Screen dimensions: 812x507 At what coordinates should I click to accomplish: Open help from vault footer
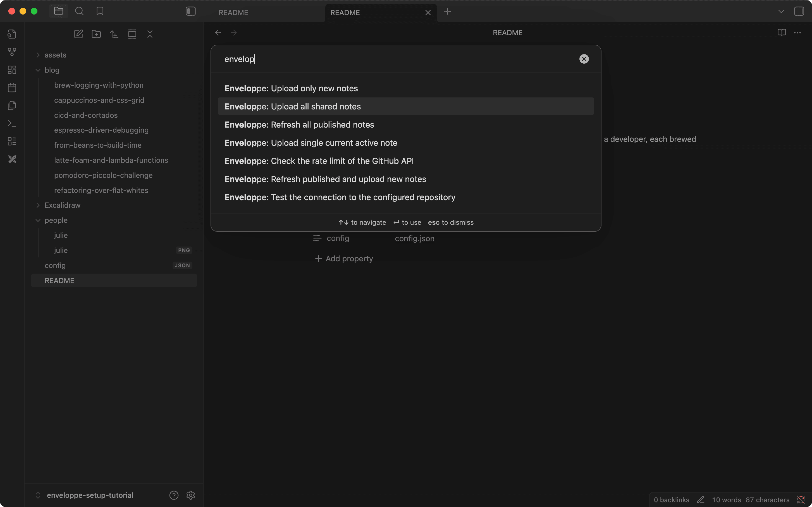point(174,495)
